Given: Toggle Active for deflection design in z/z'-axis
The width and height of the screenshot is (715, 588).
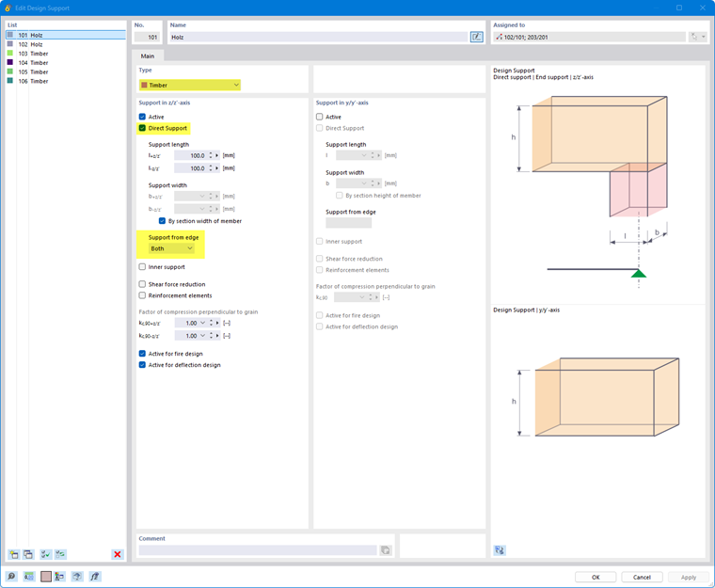Looking at the screenshot, I should coord(142,365).
